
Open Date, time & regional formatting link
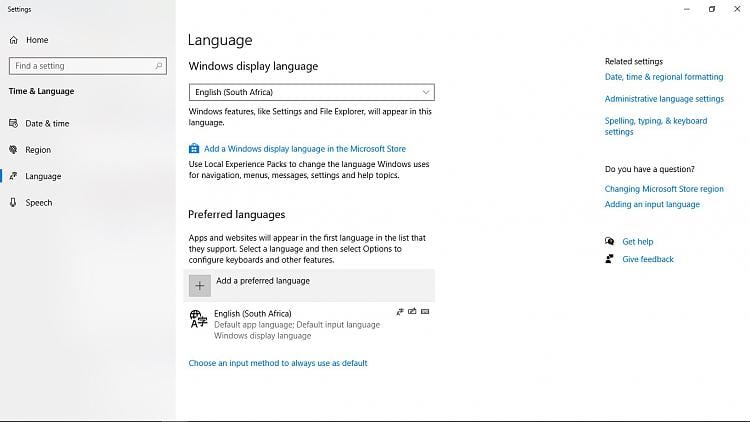664,77
